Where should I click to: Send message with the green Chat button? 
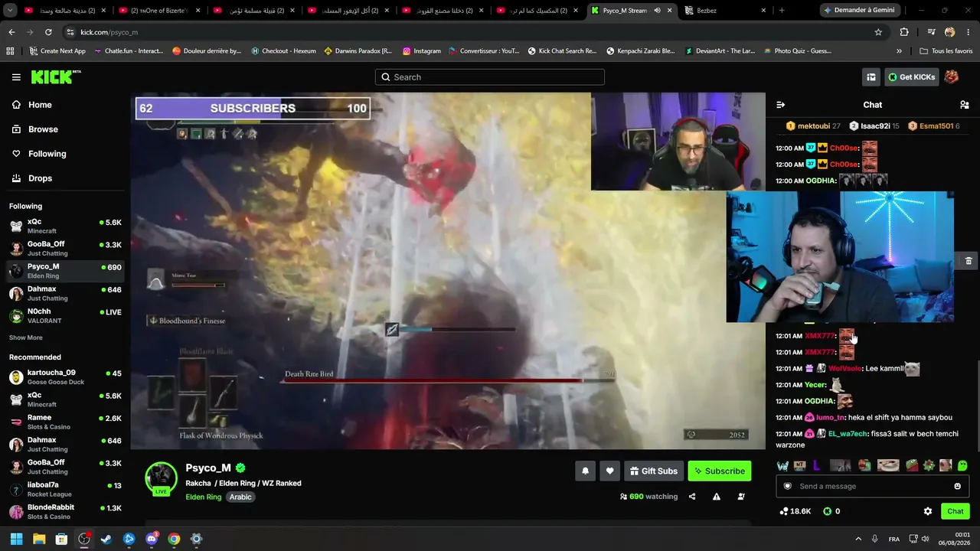[955, 511]
